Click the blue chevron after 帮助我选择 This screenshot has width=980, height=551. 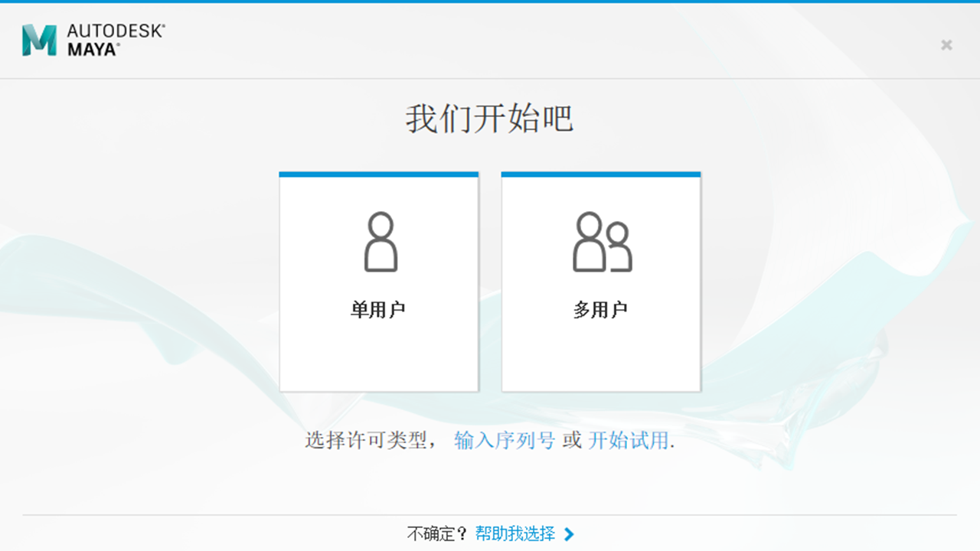pyautogui.click(x=569, y=534)
